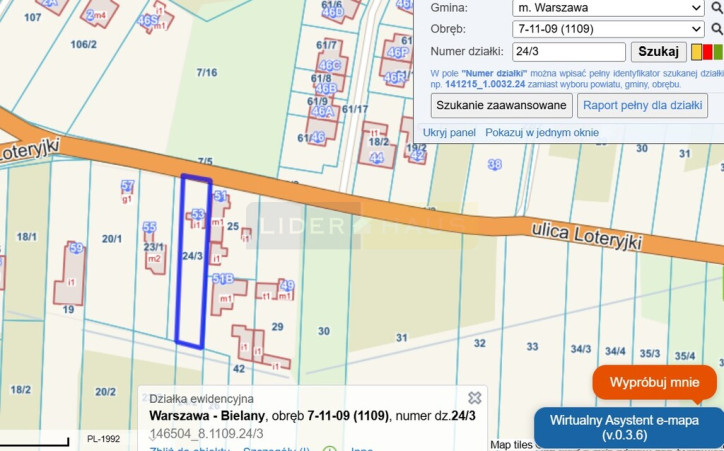Click building i1 at address 59

coord(71,282)
